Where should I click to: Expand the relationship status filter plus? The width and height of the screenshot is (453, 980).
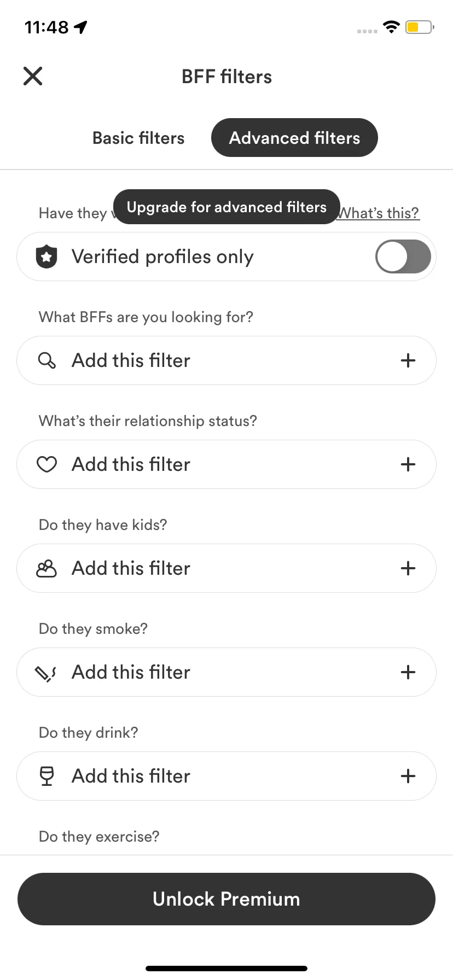coord(408,464)
